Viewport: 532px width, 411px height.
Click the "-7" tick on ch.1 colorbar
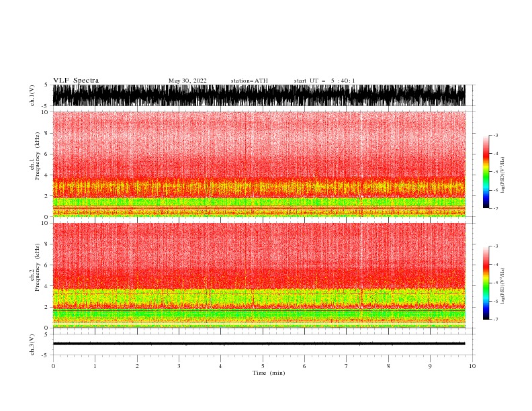click(x=495, y=208)
